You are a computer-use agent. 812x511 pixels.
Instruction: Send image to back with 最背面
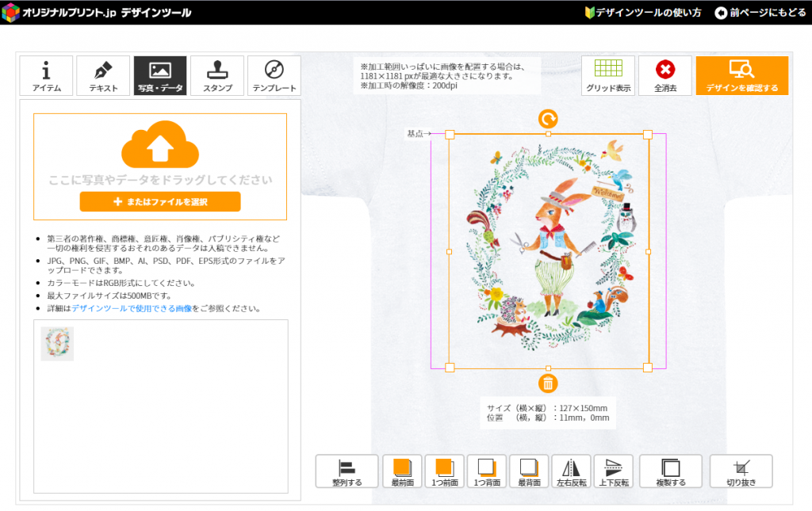[529, 471]
